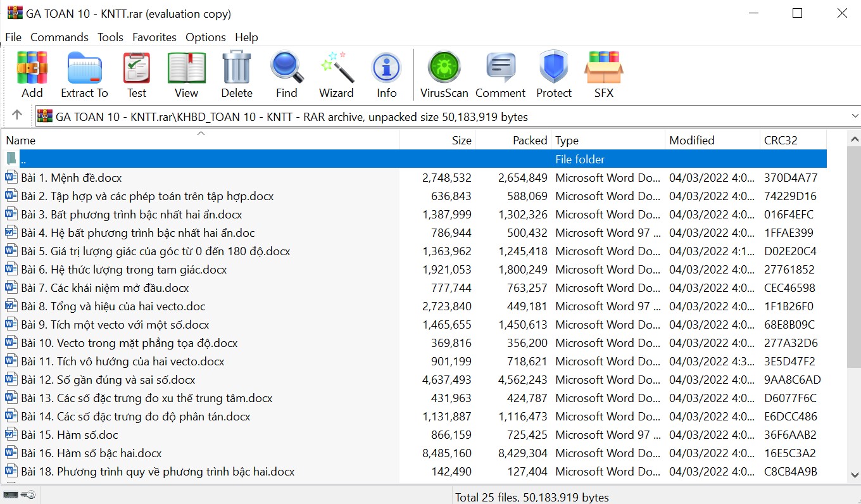The width and height of the screenshot is (861, 504).
Task: Click the vertical scrollbar thumb
Action: pyautogui.click(x=854, y=256)
